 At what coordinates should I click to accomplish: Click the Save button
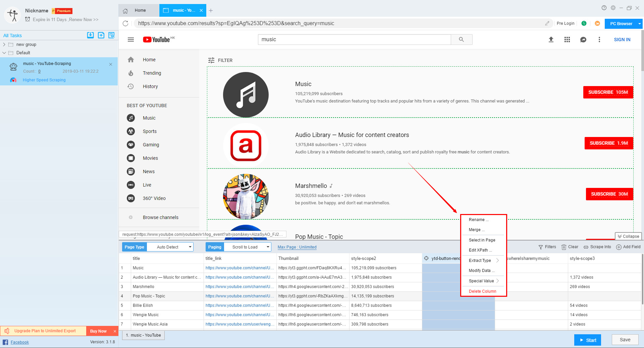tap(625, 340)
